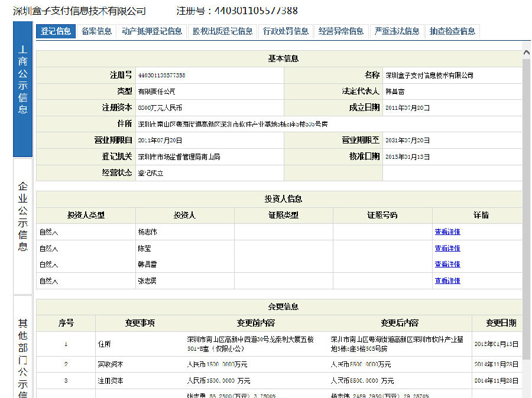Click the 变更前内容 column header
Image resolution: width=532 pixels, height=398 pixels.
(256, 323)
